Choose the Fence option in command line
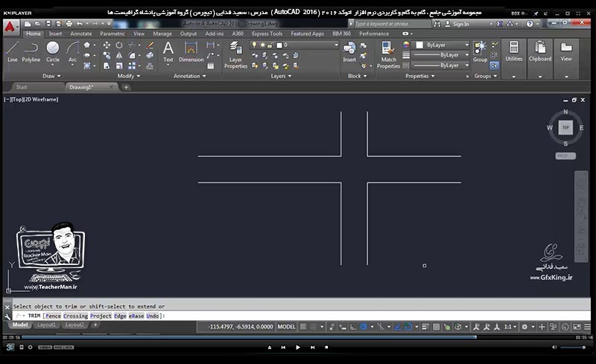The image size is (596, 364). point(53,316)
